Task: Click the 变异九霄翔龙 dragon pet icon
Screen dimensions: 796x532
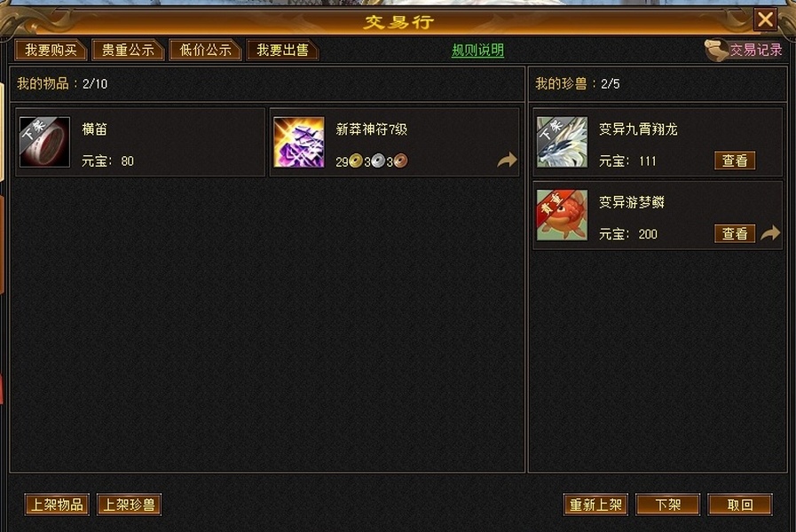Action: point(563,142)
